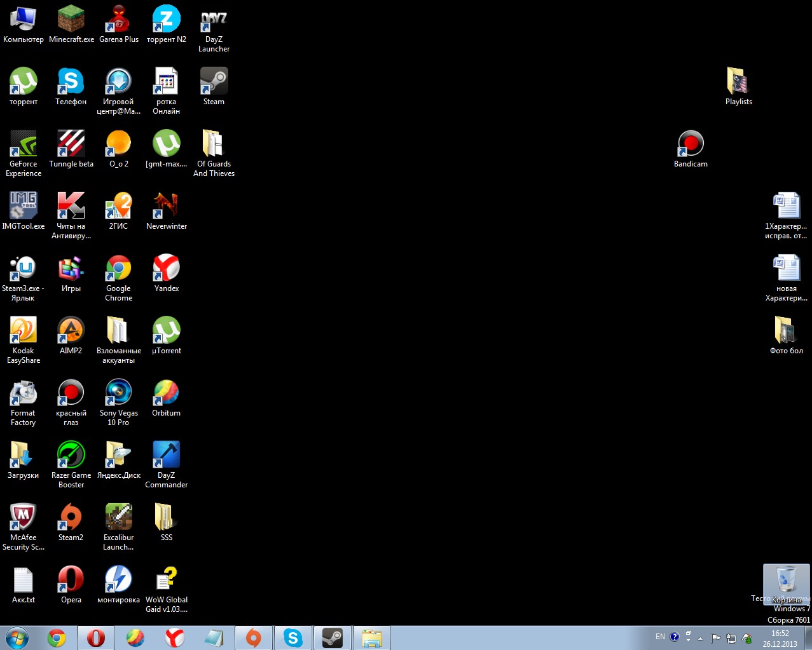Image resolution: width=812 pixels, height=650 pixels.
Task: Switch to Origin in the taskbar
Action: coord(254,638)
